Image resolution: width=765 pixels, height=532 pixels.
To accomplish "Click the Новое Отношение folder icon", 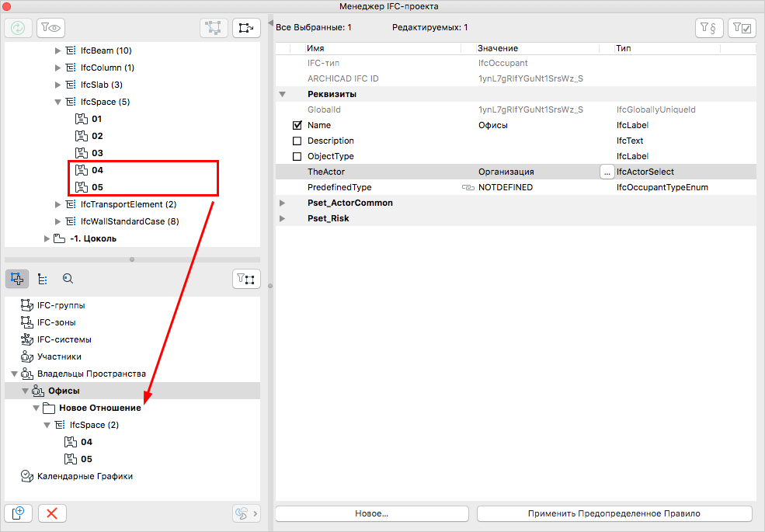I will [x=49, y=408].
